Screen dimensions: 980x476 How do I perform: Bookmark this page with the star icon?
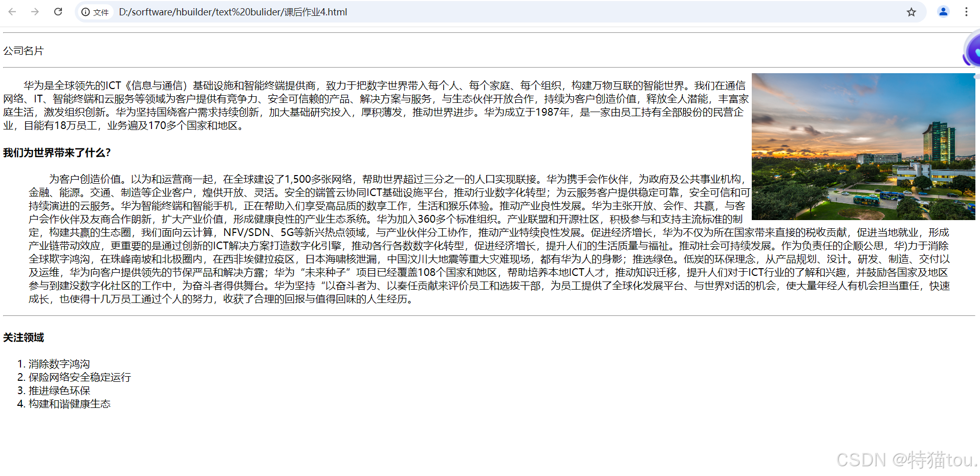911,12
